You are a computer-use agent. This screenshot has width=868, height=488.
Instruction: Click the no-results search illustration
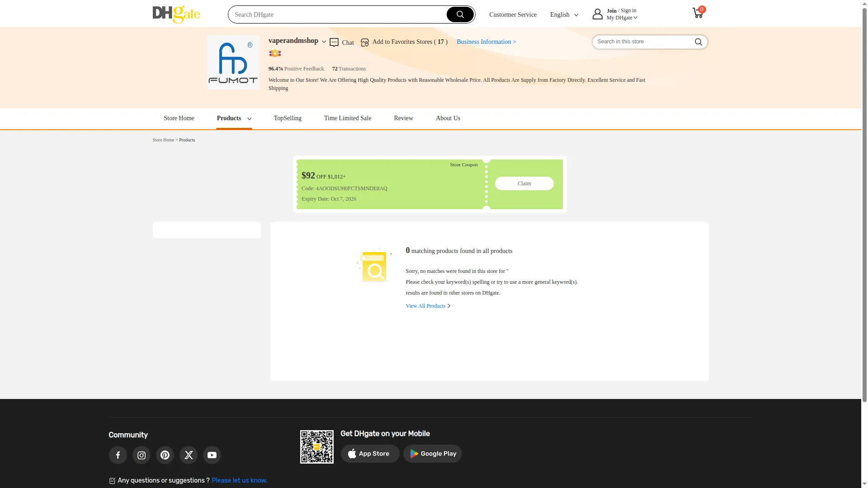(374, 265)
